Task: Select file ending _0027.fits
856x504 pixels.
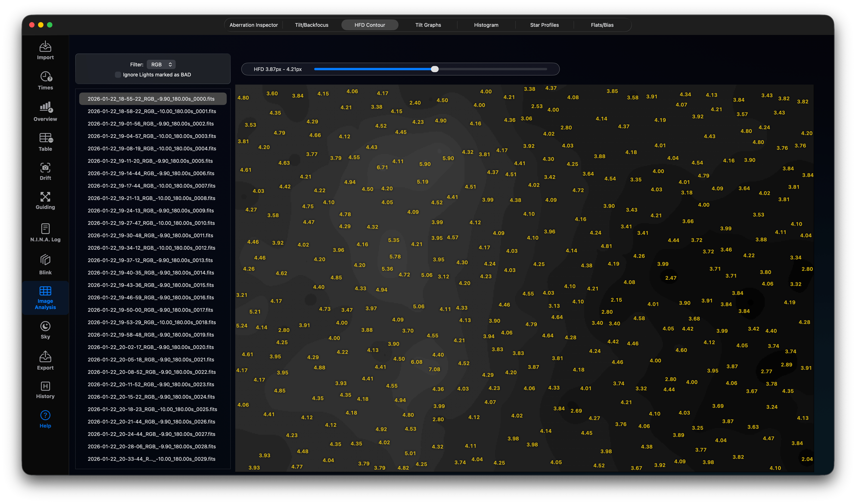Action: point(153,434)
